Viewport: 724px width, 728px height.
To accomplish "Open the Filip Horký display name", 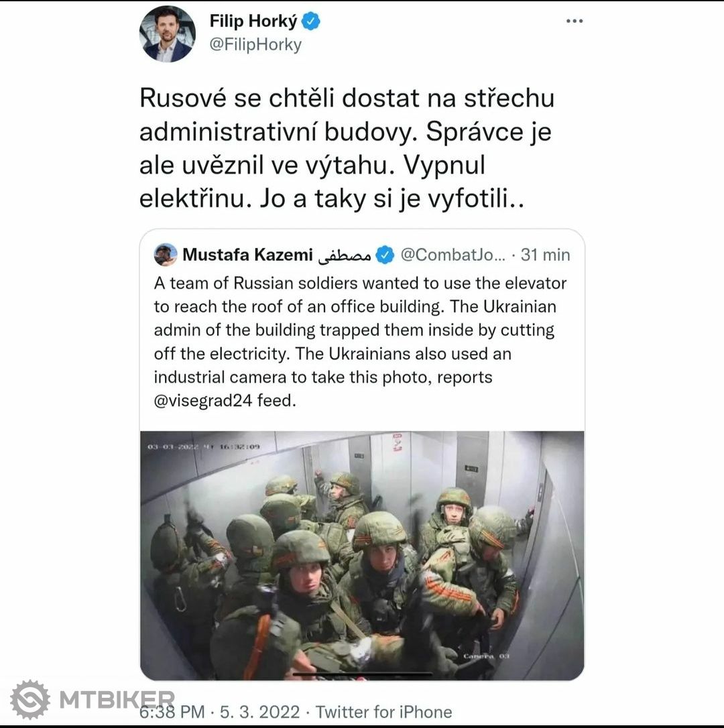I will tap(253, 21).
